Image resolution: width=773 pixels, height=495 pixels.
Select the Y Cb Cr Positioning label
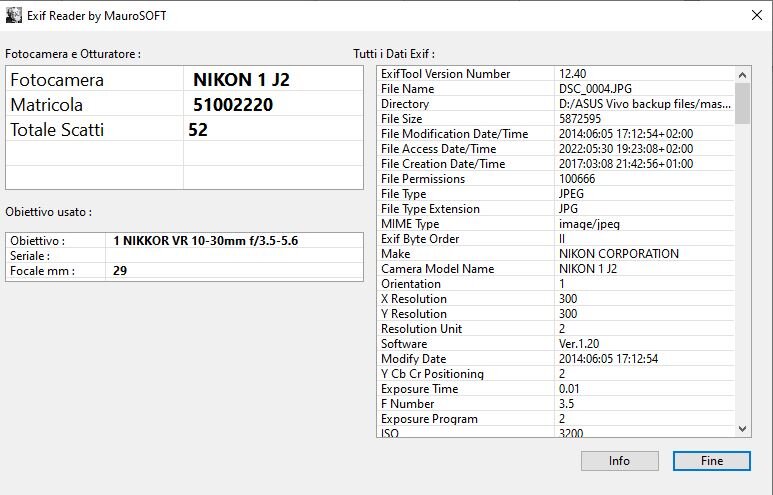pyautogui.click(x=432, y=374)
